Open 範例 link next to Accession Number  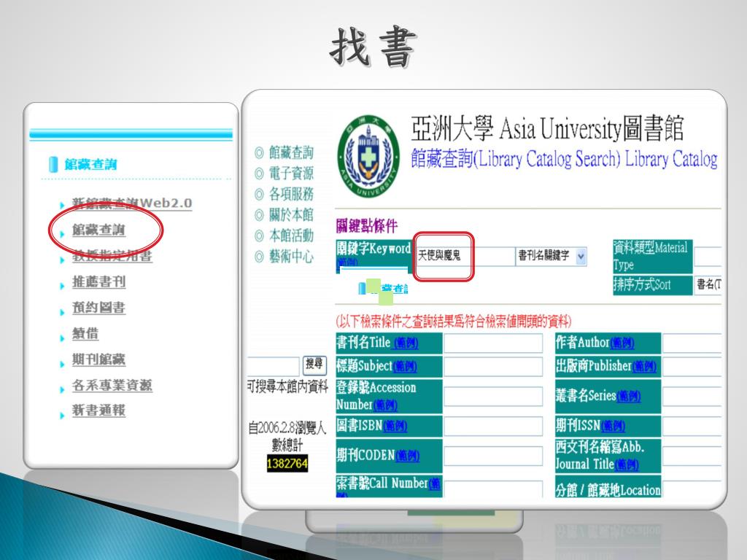(385, 405)
